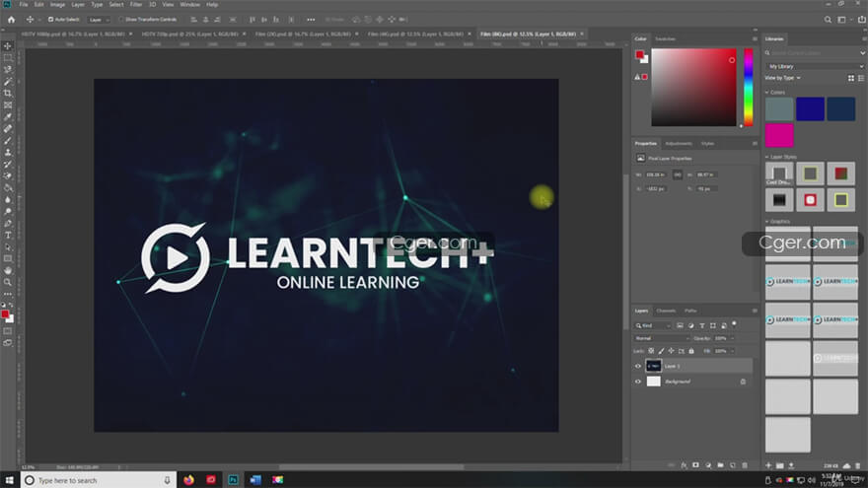Open the Normal blend mode dropdown
868x488 pixels.
tap(662, 338)
